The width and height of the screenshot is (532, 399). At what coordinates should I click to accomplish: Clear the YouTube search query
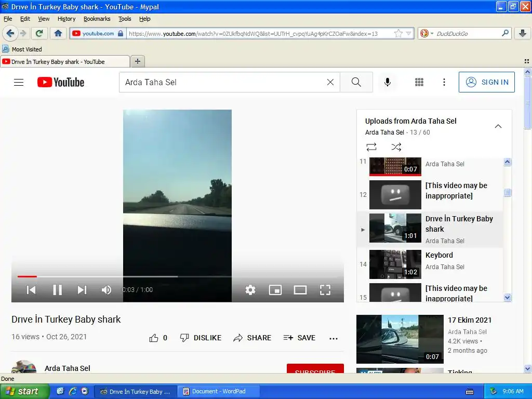click(x=330, y=82)
